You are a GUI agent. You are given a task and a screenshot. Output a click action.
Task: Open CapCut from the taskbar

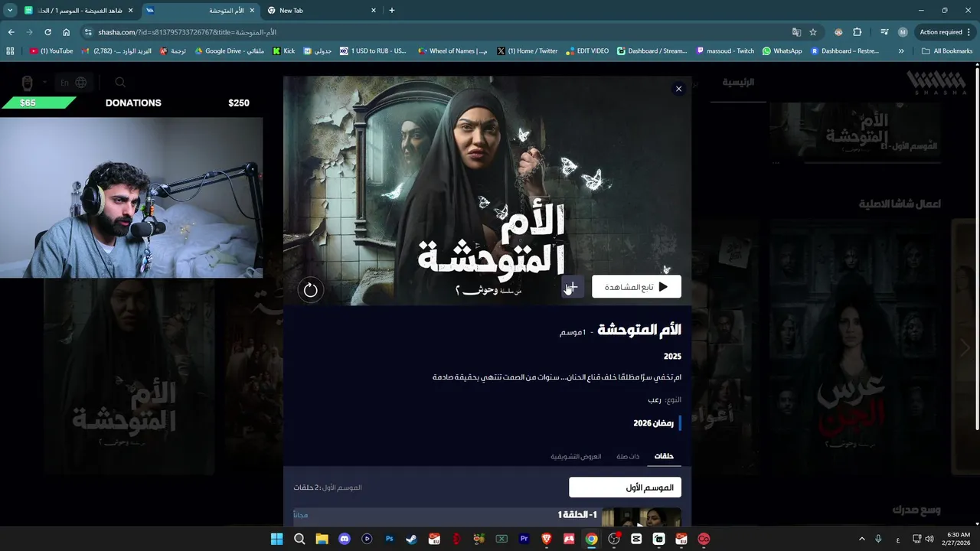636,539
